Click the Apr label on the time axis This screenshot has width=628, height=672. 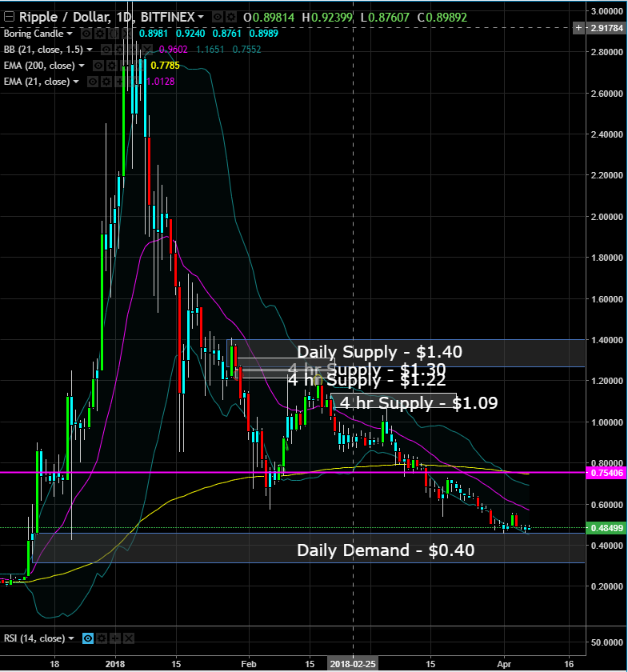click(x=504, y=664)
